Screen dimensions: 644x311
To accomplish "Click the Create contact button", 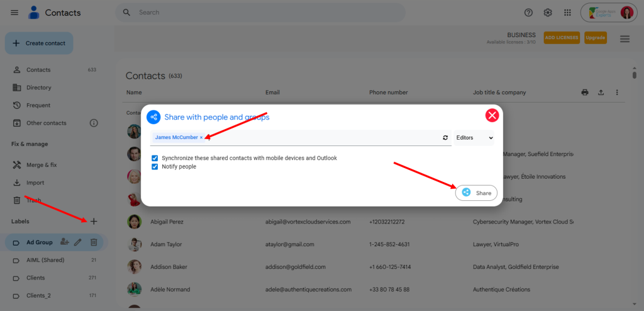I will [39, 43].
